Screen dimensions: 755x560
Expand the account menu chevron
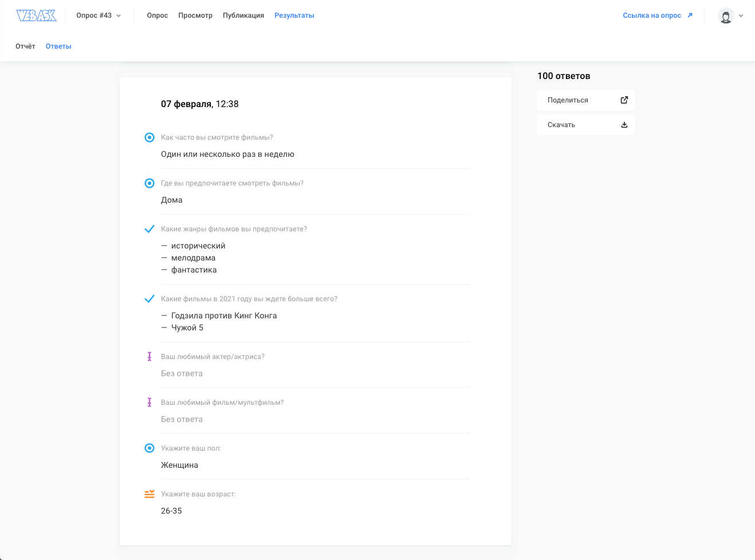pyautogui.click(x=741, y=16)
